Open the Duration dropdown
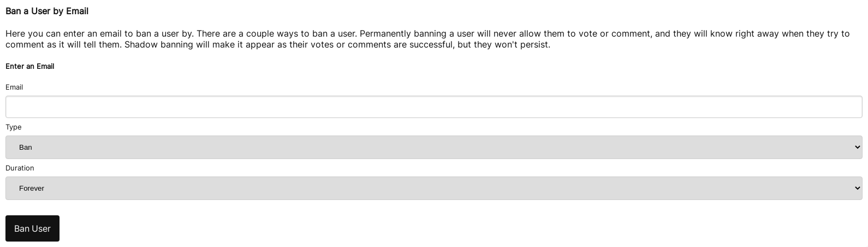Viewport: 868px width, 247px height. pyautogui.click(x=433, y=188)
